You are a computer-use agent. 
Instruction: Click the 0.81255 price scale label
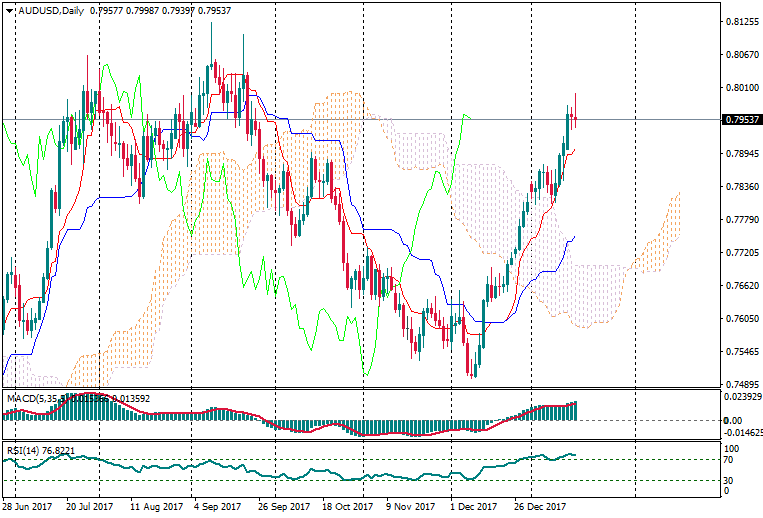click(x=741, y=21)
